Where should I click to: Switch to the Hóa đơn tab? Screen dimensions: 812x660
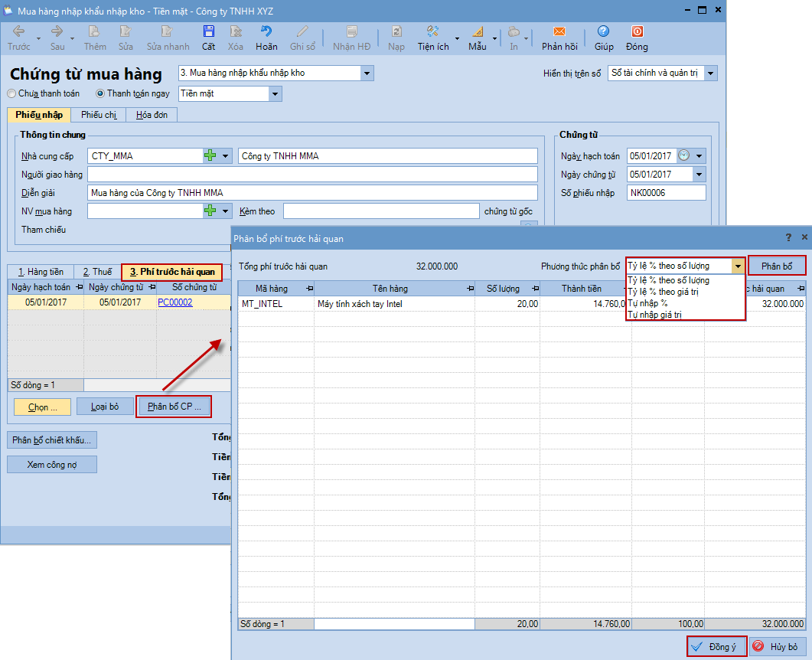pos(152,115)
